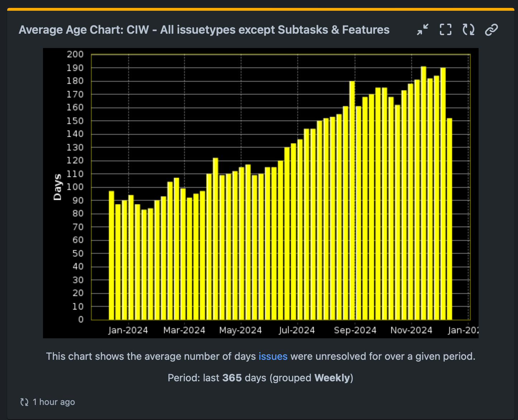This screenshot has height=420, width=518.
Task: Click the refresh icon next to '1 hour ago'
Action: [x=24, y=402]
